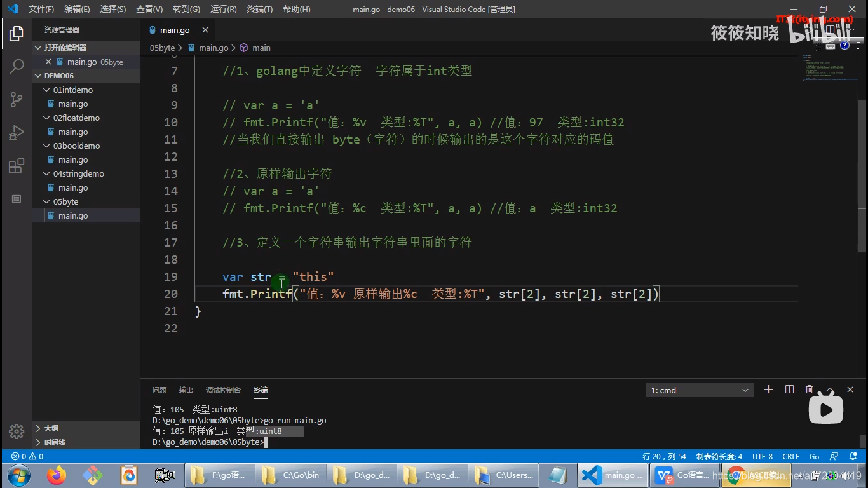Click the terminal command prompt line

click(x=209, y=442)
